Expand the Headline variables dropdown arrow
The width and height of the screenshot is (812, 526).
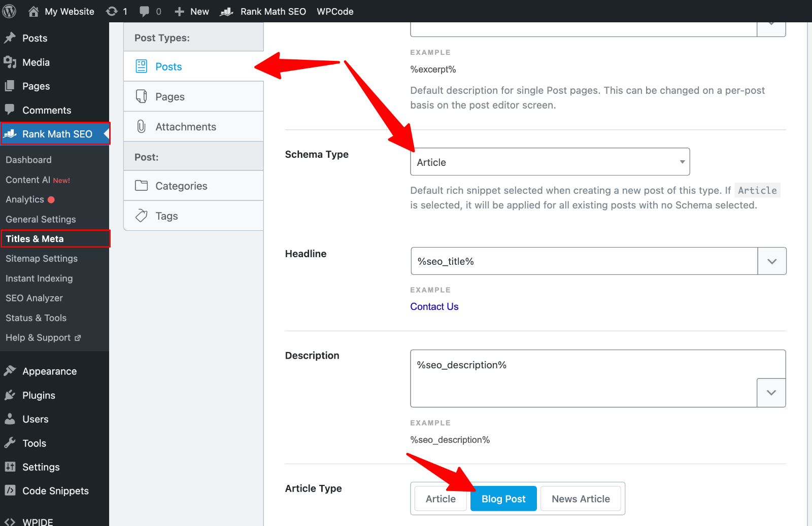click(x=771, y=261)
